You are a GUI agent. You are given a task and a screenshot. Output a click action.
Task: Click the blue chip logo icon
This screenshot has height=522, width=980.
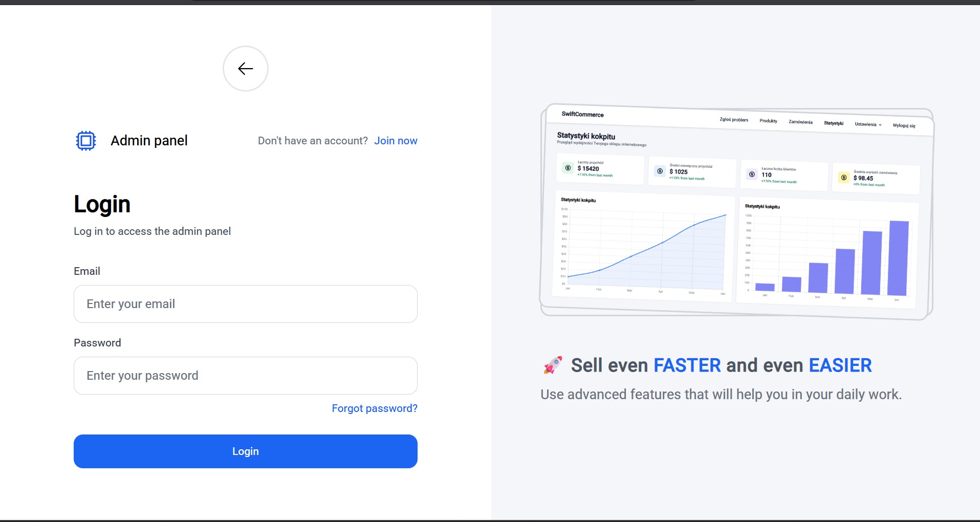86,140
